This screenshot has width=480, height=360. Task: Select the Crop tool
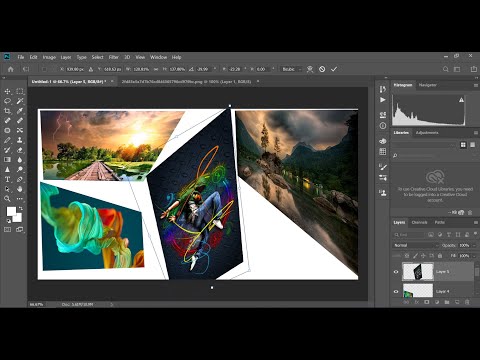point(7,111)
